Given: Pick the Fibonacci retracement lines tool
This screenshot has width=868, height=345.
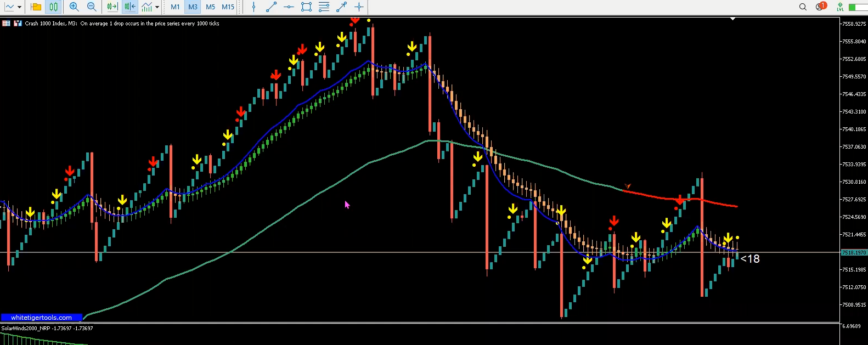Looking at the screenshot, I should point(324,7).
